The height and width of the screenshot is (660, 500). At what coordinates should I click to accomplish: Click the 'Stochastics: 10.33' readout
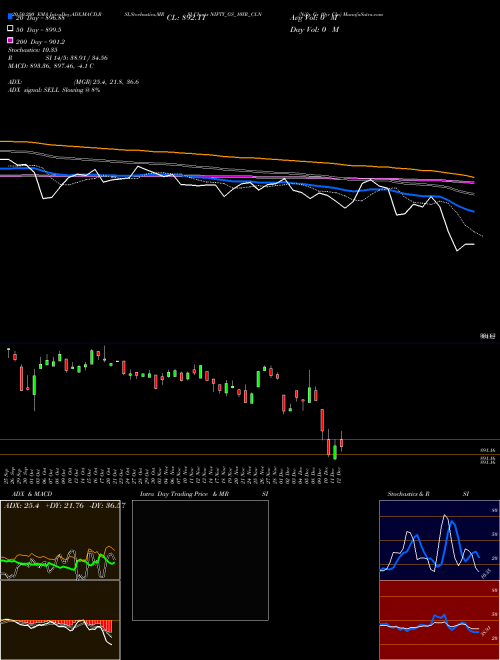click(33, 50)
